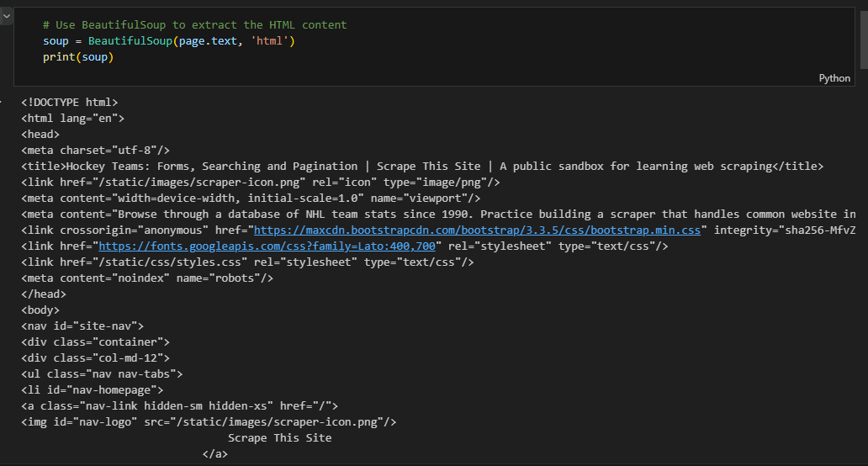868x466 pixels.
Task: Click the '# Use BeautifulSoup' comment line
Action: [195, 24]
